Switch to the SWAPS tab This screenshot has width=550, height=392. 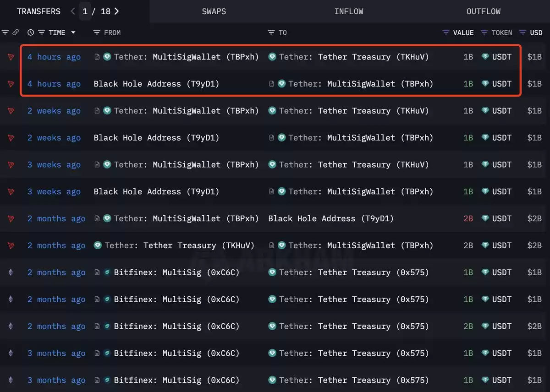214,11
